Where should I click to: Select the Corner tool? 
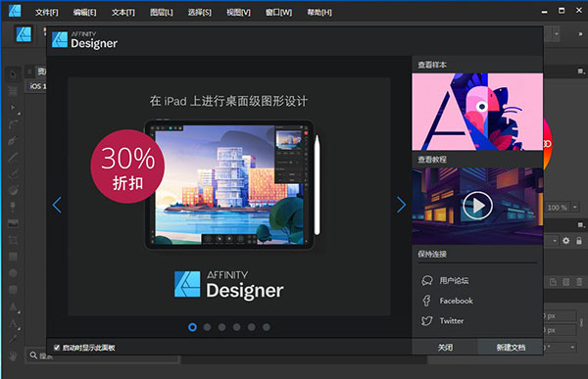(x=13, y=124)
